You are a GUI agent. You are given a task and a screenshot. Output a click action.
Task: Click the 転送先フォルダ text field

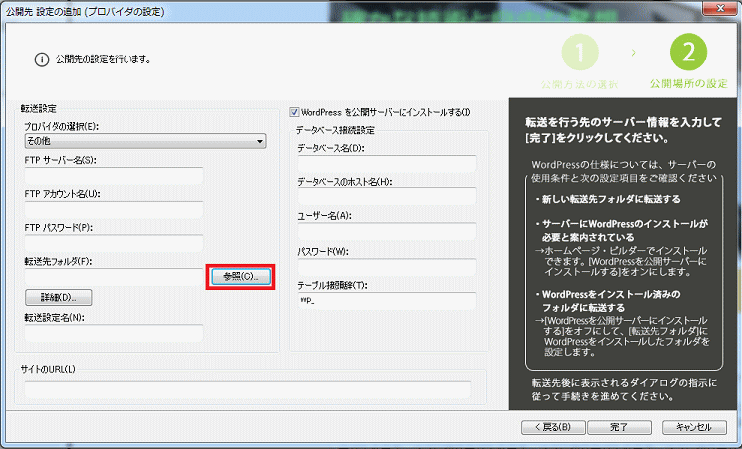coord(113,276)
